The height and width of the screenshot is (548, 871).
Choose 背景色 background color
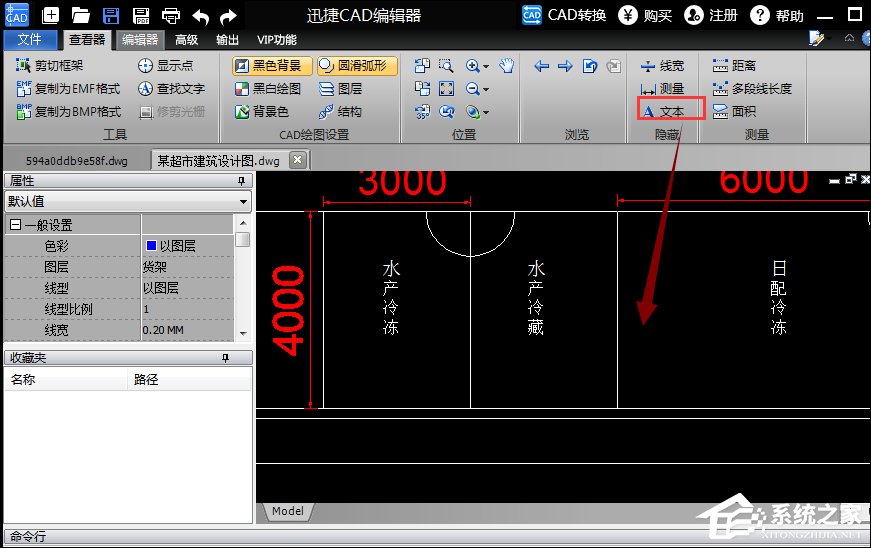pos(262,112)
